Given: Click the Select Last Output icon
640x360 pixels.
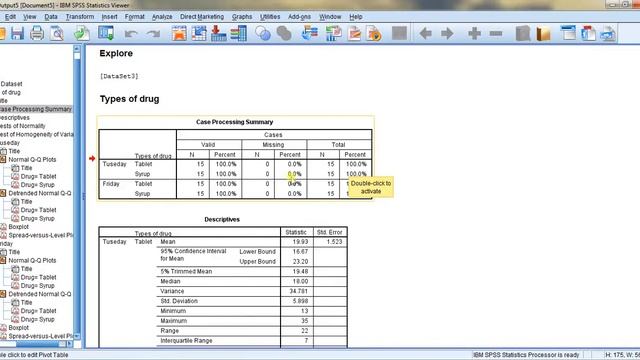Looking at the screenshot, I should [310, 33].
